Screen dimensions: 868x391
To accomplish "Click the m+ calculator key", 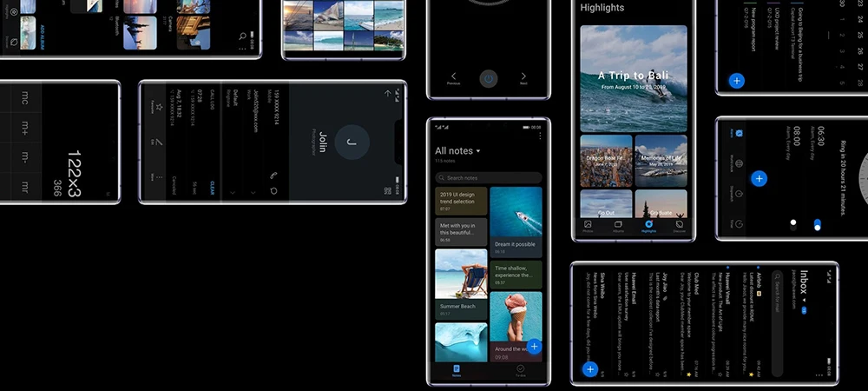I will coord(25,129).
